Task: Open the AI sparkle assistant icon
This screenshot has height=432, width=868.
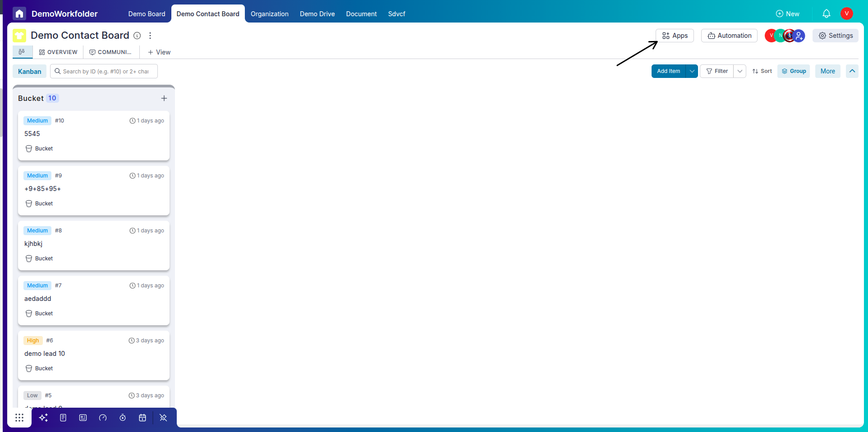Action: 43,418
